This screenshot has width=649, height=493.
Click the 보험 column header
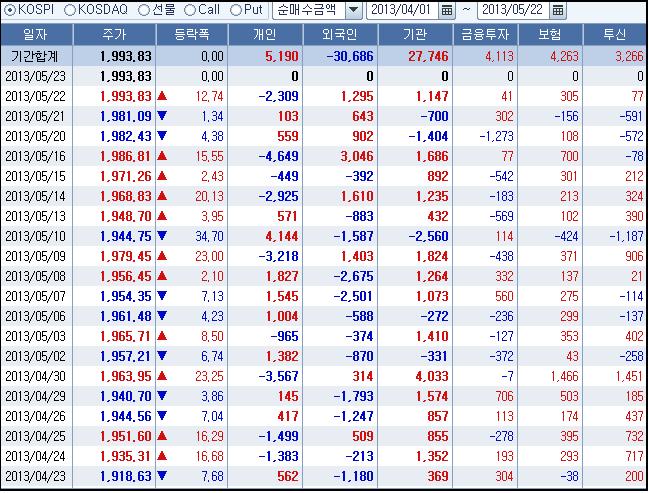point(550,34)
